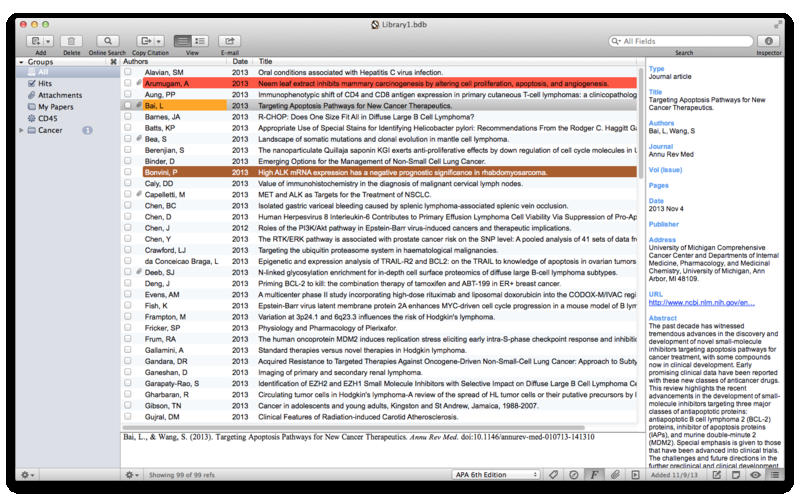Screen dimensions: 800x500
Task: Click the paperclip attachments icon in bottom bar
Action: [615, 474]
